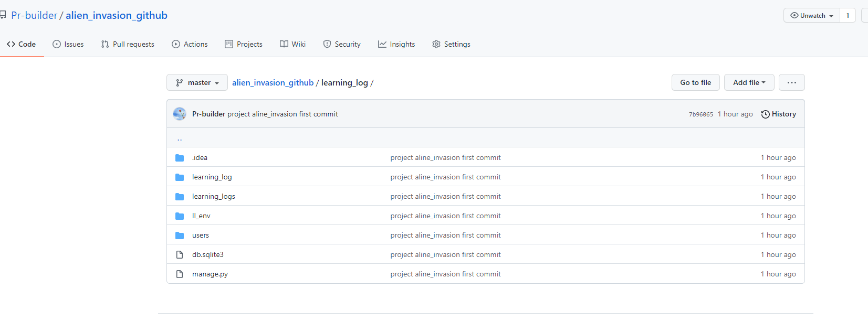Screen dimensions: 868x321
Task: Open the manage.py file
Action: (x=210, y=274)
